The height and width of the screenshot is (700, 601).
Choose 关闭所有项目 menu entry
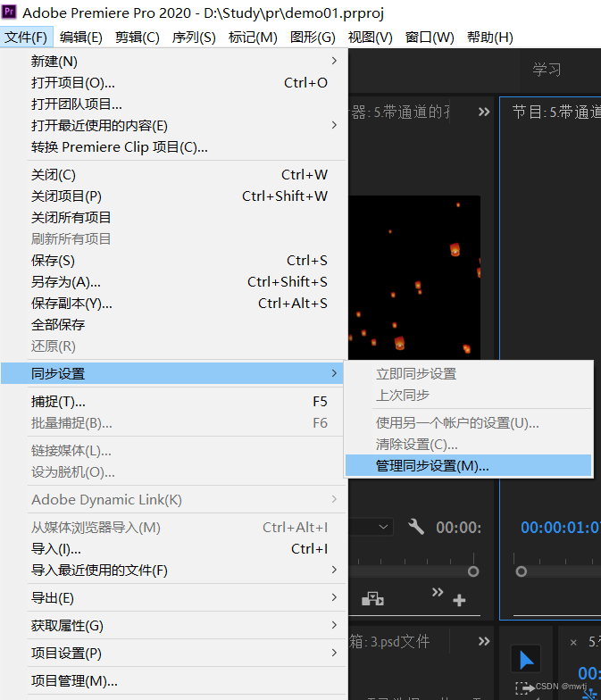(x=174, y=218)
